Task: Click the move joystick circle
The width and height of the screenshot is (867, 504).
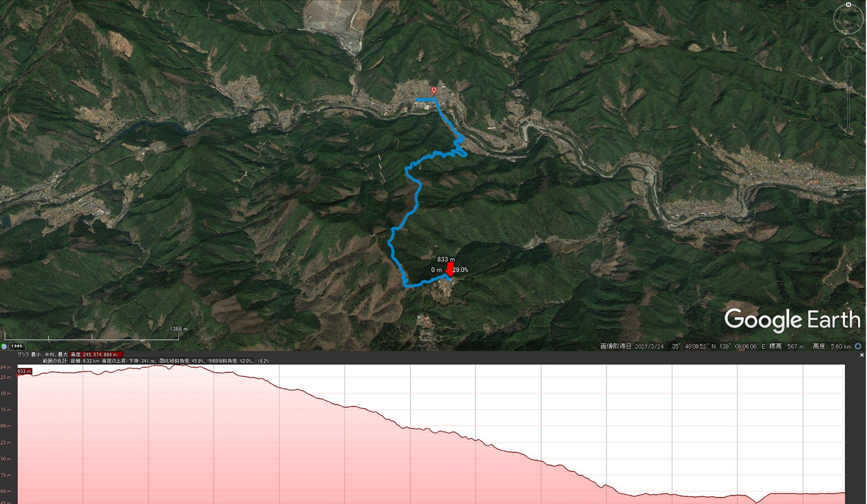Action: 848,47
